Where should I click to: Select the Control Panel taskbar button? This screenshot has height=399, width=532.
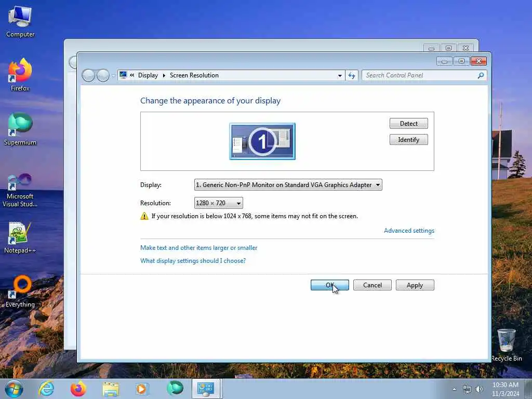coord(206,389)
